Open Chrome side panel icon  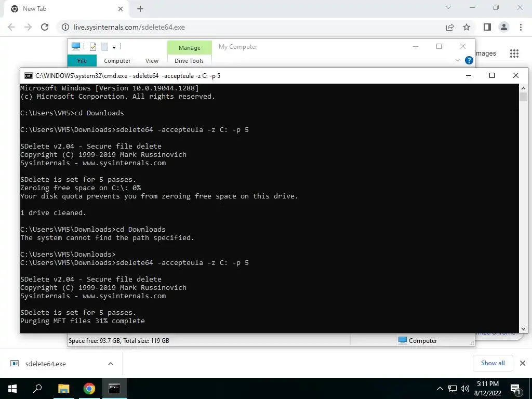pos(487,27)
